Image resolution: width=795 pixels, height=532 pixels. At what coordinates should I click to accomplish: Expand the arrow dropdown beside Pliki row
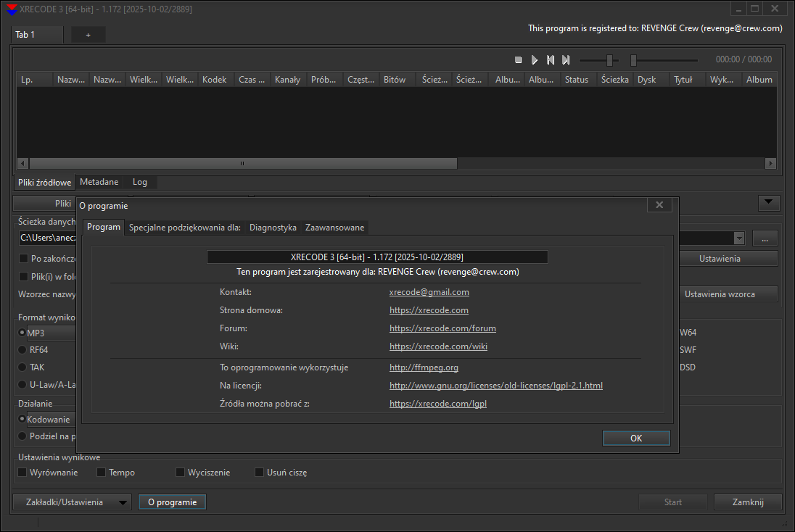click(x=769, y=203)
